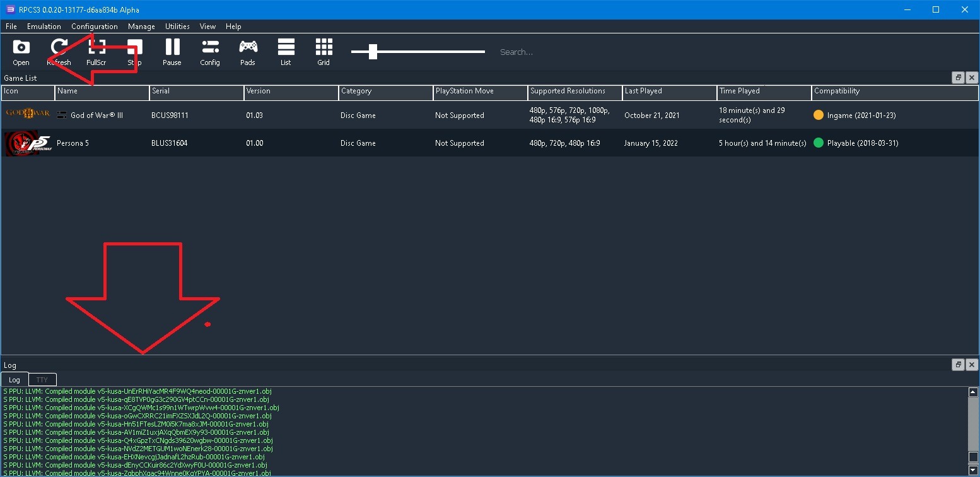The width and height of the screenshot is (980, 477).
Task: Sort by the Supported Resolutions column header
Action: tap(575, 92)
